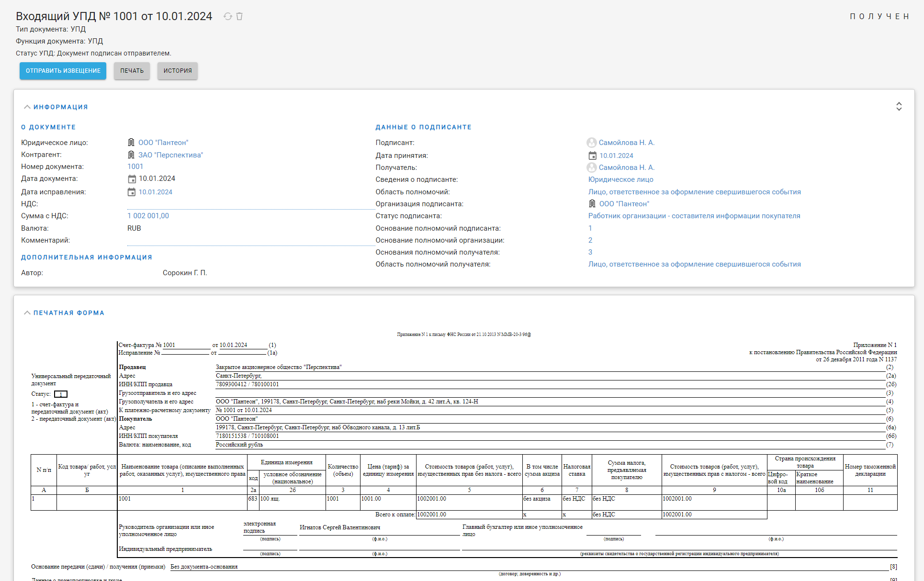Click the Печать button

click(132, 71)
